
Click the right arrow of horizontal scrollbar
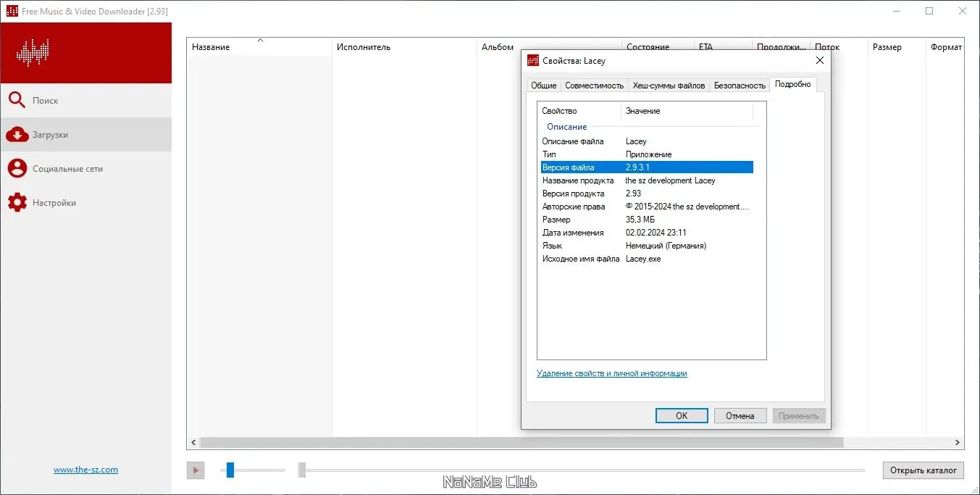point(958,442)
